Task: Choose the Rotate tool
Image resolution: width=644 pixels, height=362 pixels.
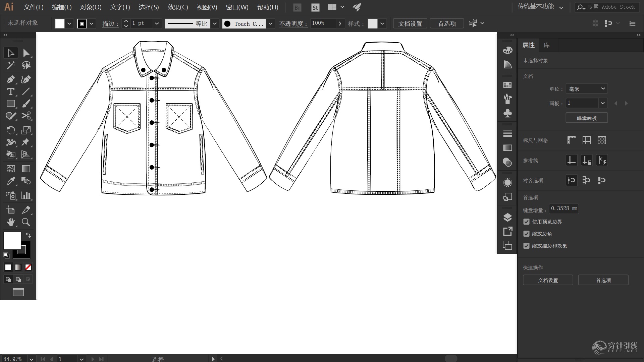Action: tap(11, 130)
